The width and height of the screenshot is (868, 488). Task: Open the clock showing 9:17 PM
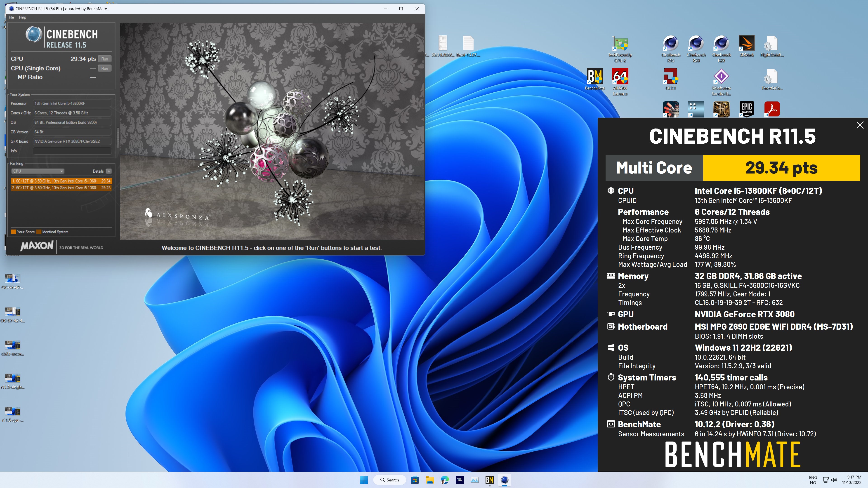851,480
